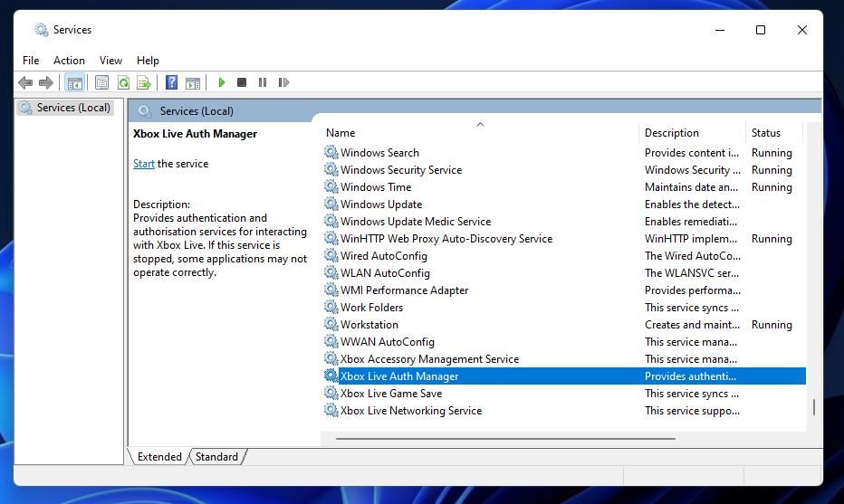Click the sort arrow above Name column
The image size is (844, 504).
click(480, 124)
